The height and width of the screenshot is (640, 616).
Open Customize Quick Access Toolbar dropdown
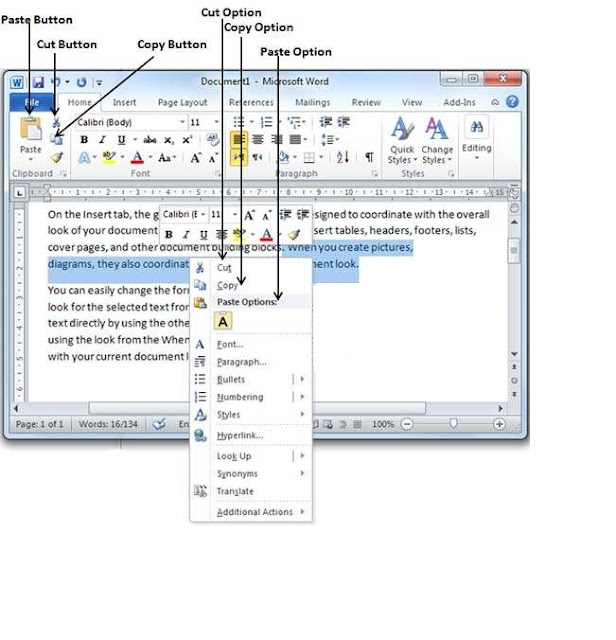99,83
